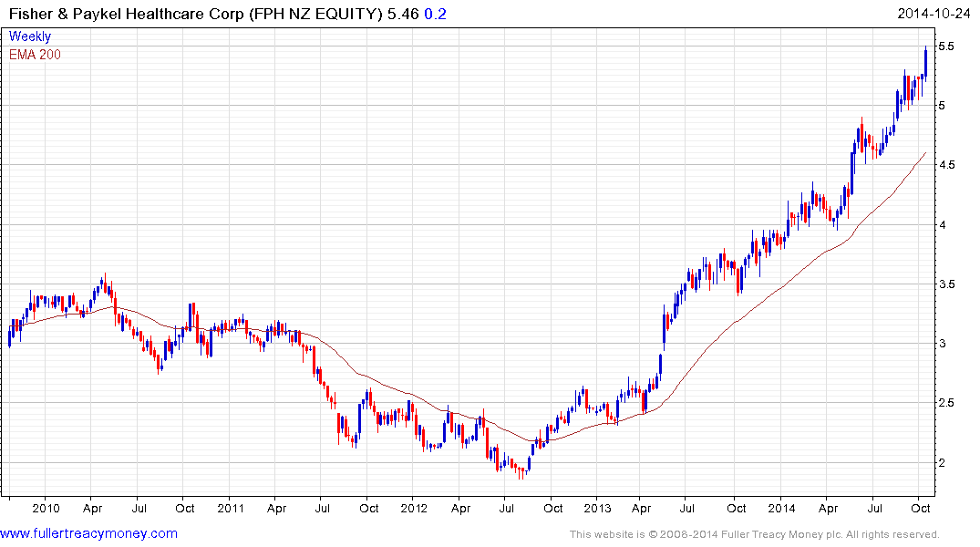Select the 2013 year marker on time axis
This screenshot has height=547, width=980.
(597, 509)
